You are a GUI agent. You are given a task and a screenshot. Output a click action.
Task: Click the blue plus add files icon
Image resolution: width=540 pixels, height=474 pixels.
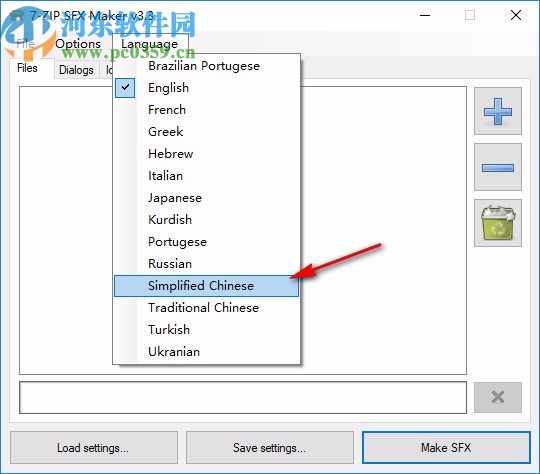[498, 111]
